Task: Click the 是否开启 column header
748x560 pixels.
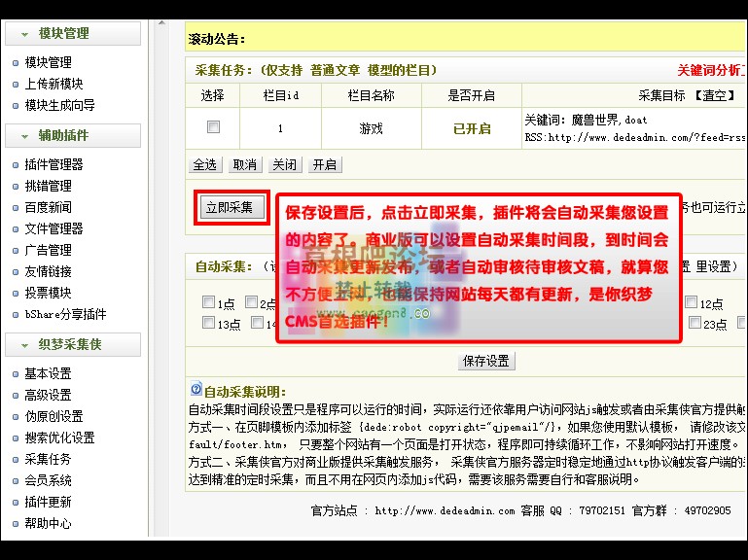Action: tap(472, 96)
